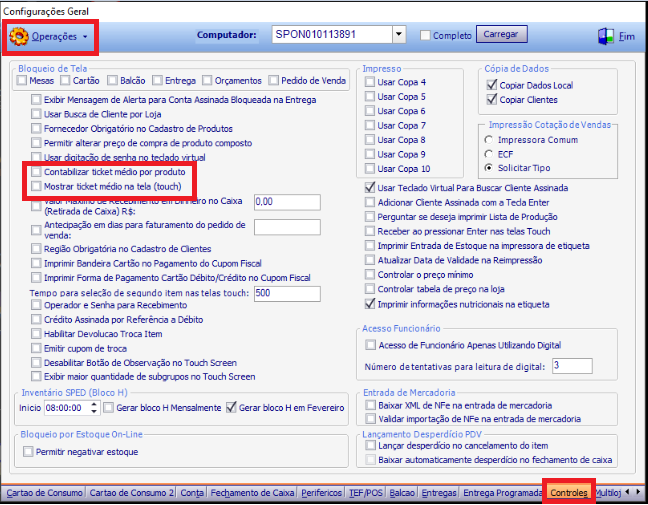Tick Usar Copa 7 checkbox

point(370,125)
